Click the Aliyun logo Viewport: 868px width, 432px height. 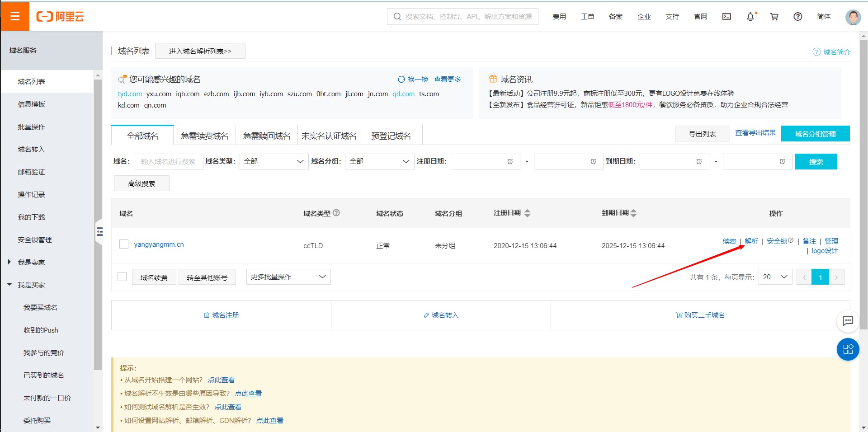60,17
